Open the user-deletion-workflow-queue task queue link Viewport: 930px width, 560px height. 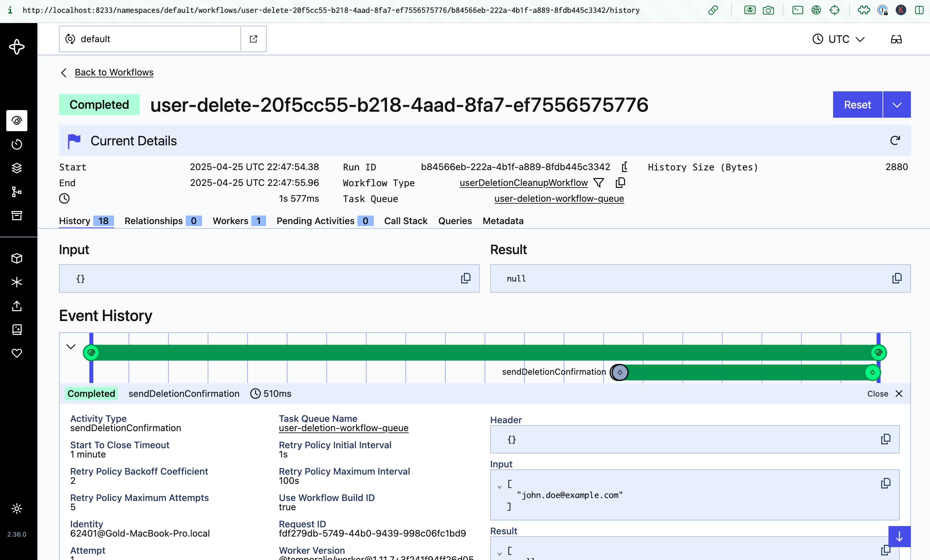[x=558, y=198]
